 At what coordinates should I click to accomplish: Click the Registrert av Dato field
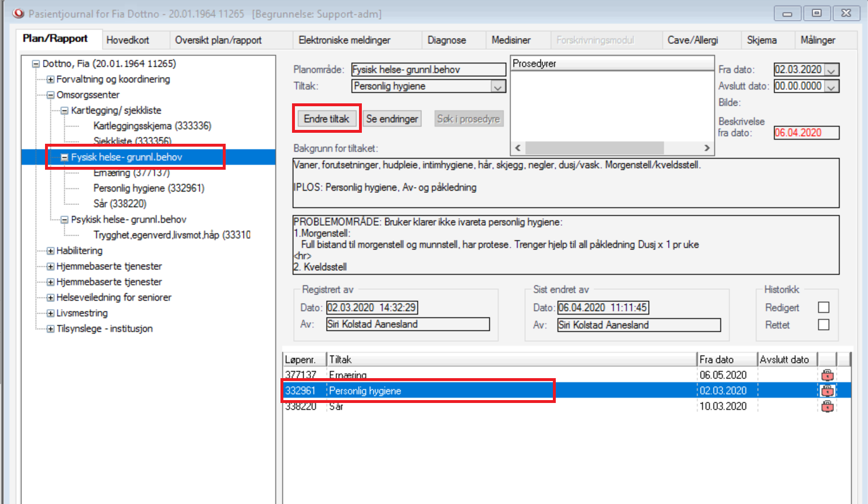pyautogui.click(x=372, y=308)
